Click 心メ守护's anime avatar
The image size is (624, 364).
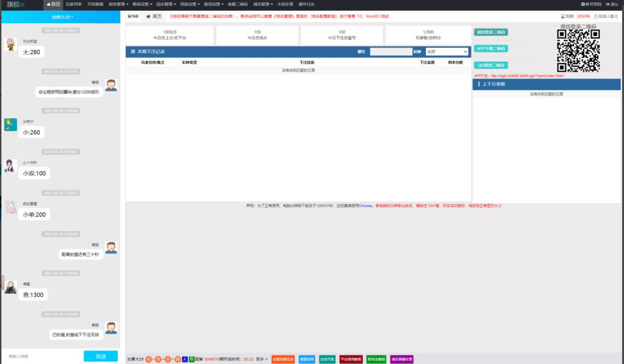point(10,166)
